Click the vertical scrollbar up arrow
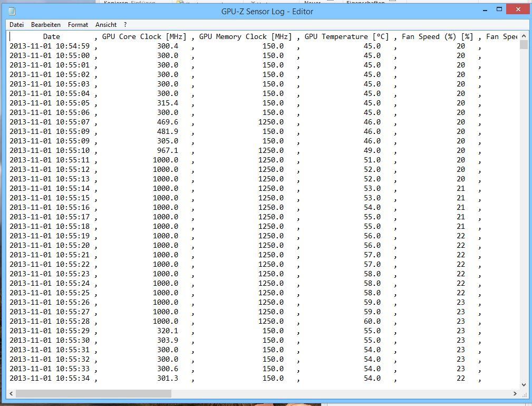Viewport: 532px width, 406px height. (x=524, y=36)
